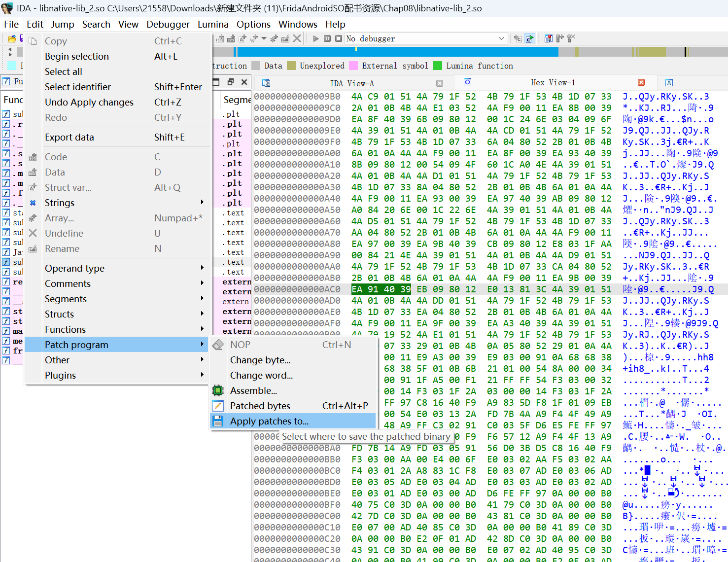The width and height of the screenshot is (728, 562).
Task: Click the Structures tab icon after Hex View
Action: point(669,82)
